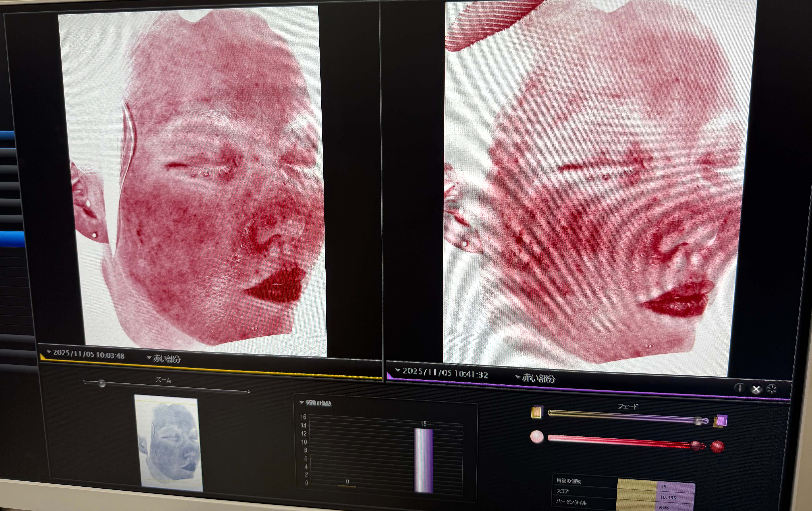Click the asterisk-shaped icon at the far right
This screenshot has width=812, height=511.
pyautogui.click(x=772, y=389)
